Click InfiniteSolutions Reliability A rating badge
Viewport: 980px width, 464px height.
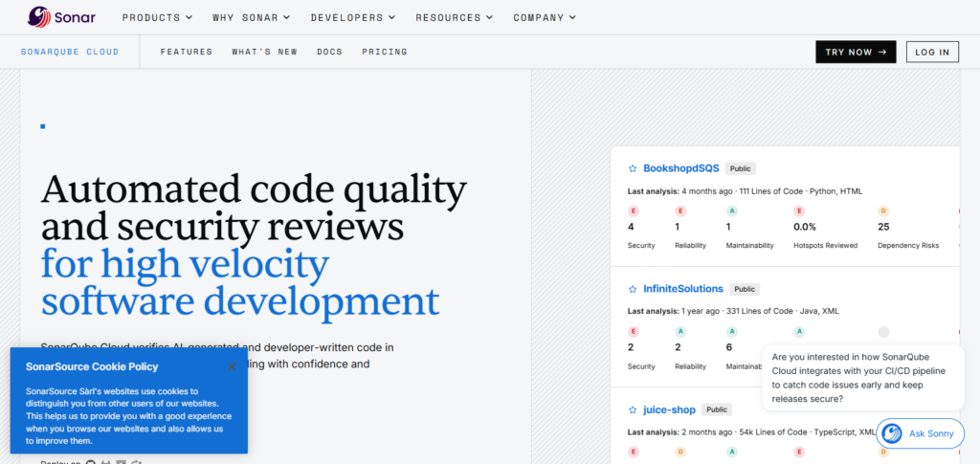coord(680,332)
